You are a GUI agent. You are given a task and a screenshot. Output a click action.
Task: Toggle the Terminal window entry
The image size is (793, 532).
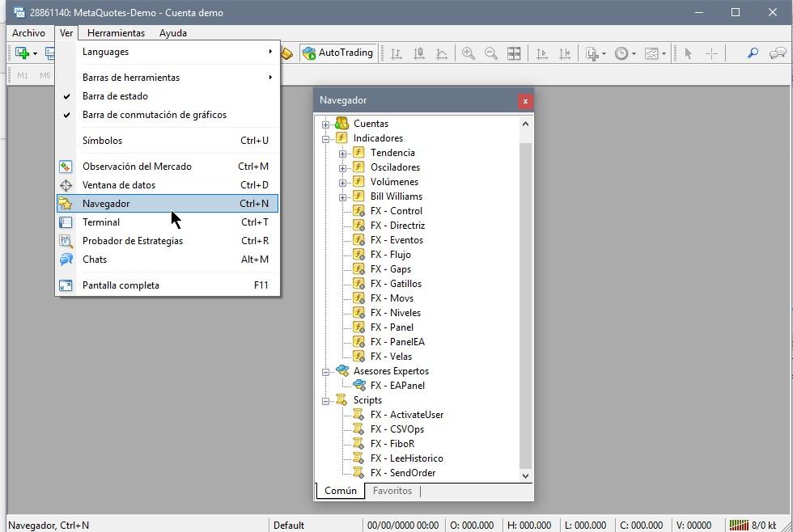coord(168,222)
